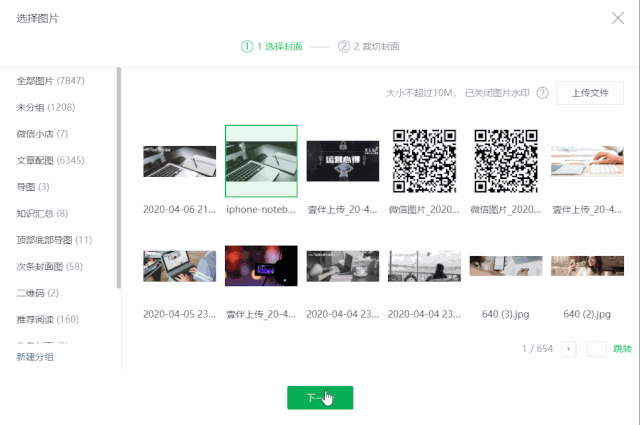Click 新建分组 to create a group
The width and height of the screenshot is (640, 425).
point(35,357)
